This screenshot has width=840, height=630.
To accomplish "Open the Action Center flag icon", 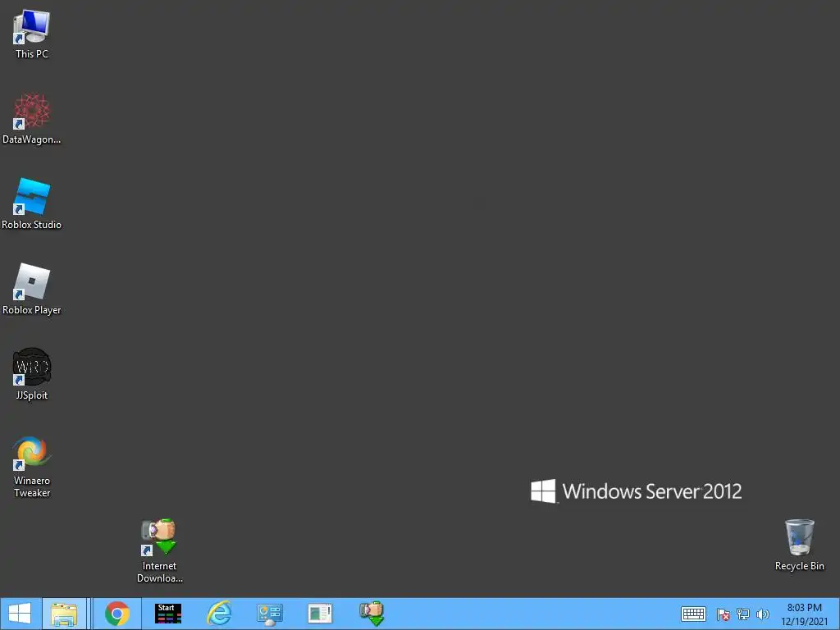I will click(x=724, y=614).
